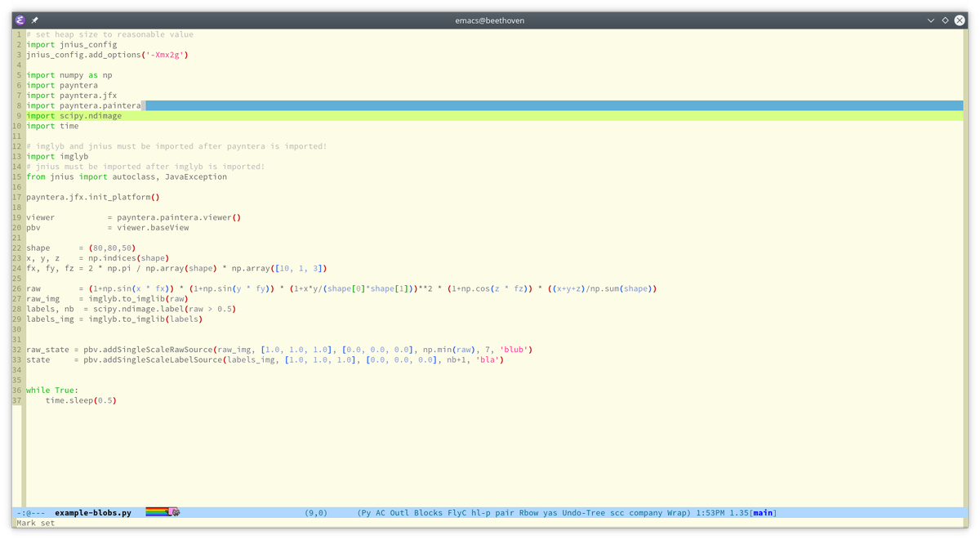The height and width of the screenshot is (540, 980).
Task: Click the pbv = viewer.baseView line
Action: [x=108, y=227]
